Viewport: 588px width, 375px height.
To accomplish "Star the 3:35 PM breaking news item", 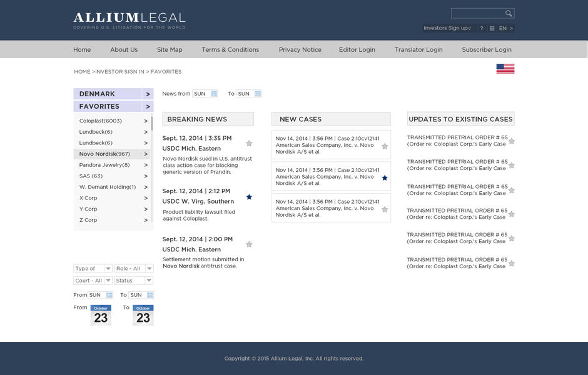I will click(x=249, y=144).
